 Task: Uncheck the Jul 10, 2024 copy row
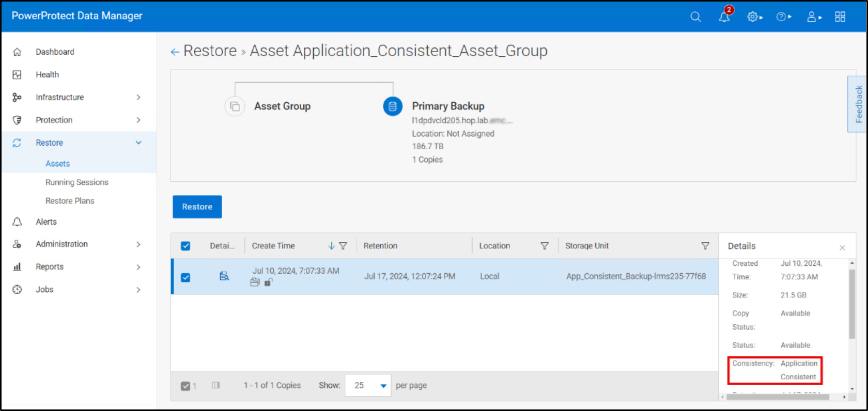pyautogui.click(x=185, y=277)
